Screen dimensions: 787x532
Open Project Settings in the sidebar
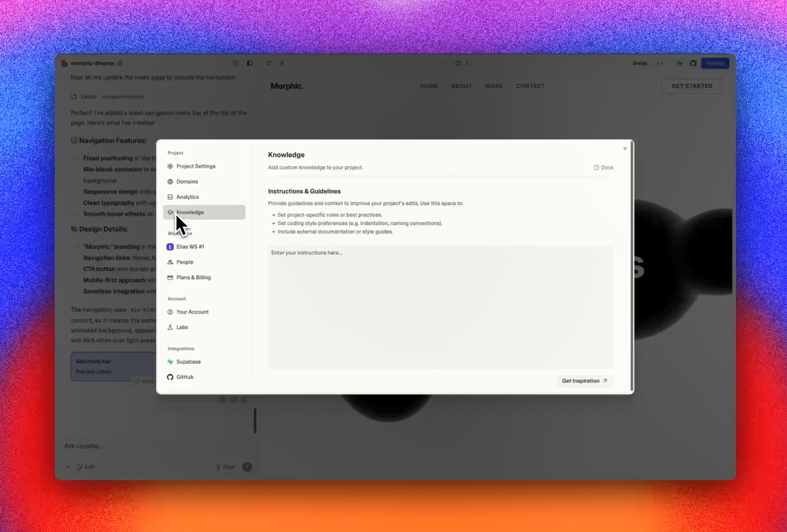click(204, 166)
